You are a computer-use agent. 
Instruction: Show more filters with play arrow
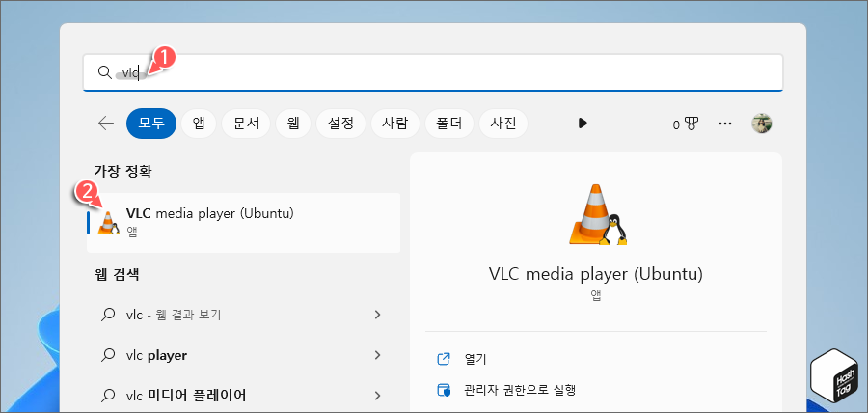click(x=583, y=123)
